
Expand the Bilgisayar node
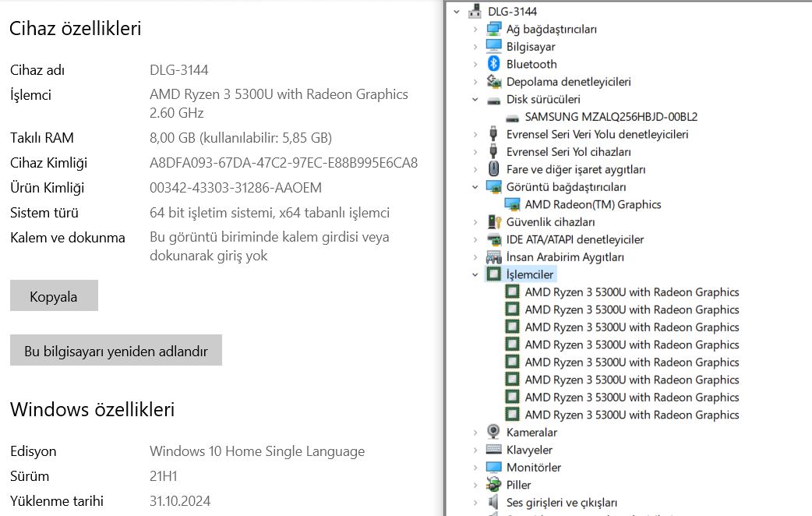point(475,47)
